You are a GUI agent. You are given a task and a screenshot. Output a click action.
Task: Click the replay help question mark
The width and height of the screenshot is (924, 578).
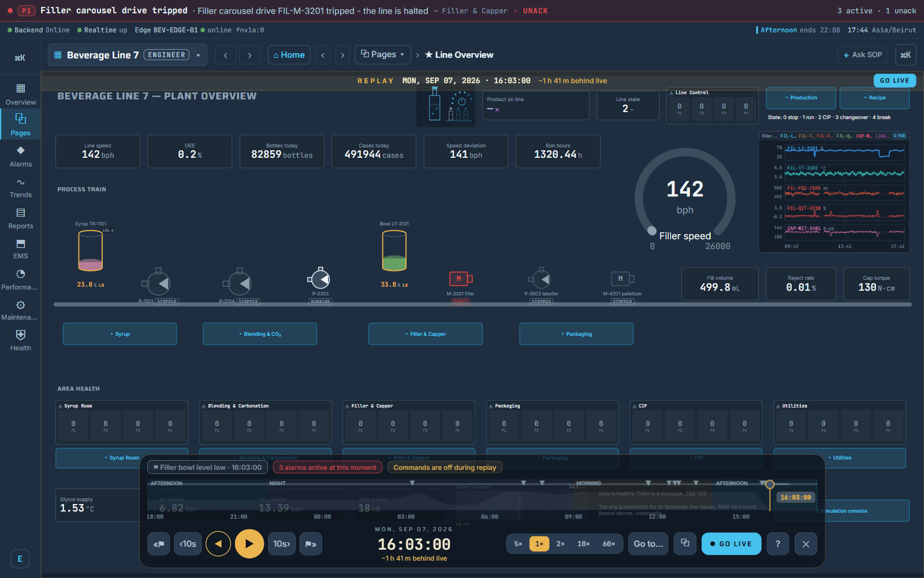778,544
